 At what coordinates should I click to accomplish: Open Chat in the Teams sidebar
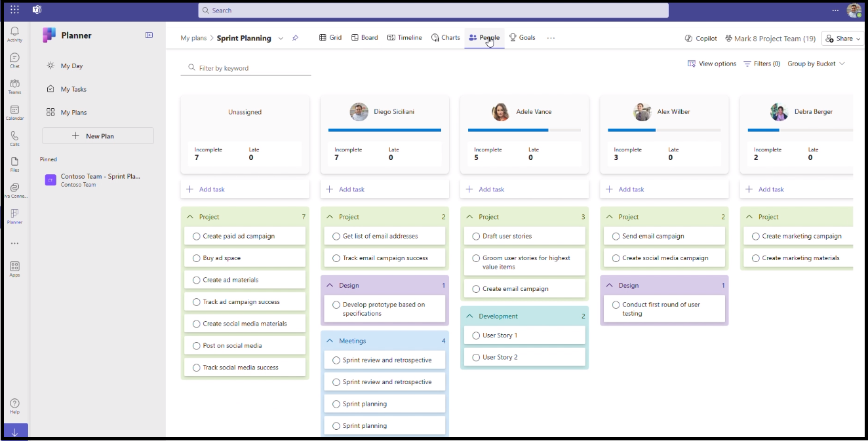click(14, 60)
